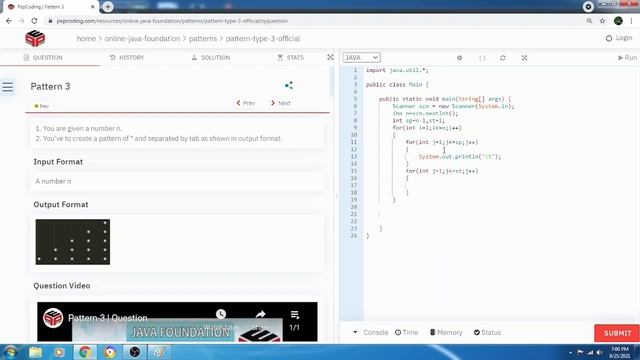Image resolution: width=640 pixels, height=360 pixels.
Task: Run the code
Action: (x=627, y=58)
